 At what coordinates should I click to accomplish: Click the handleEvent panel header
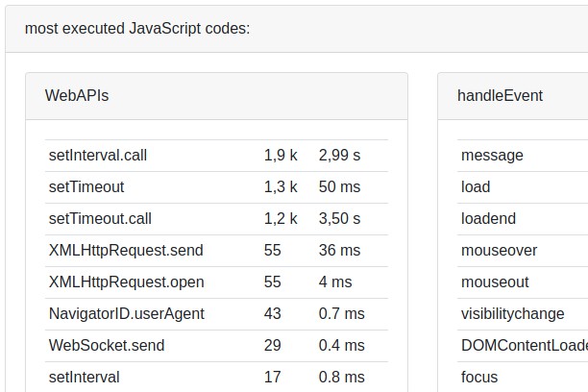click(500, 95)
